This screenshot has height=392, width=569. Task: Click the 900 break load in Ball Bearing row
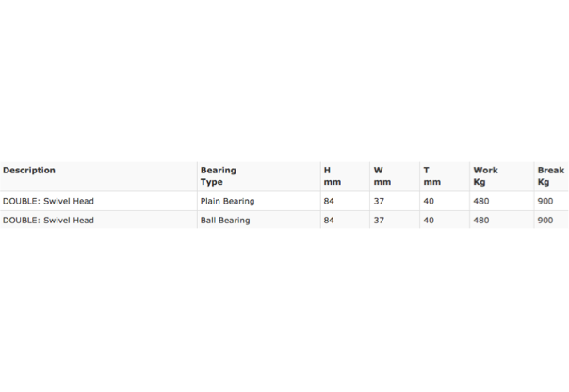tap(545, 220)
